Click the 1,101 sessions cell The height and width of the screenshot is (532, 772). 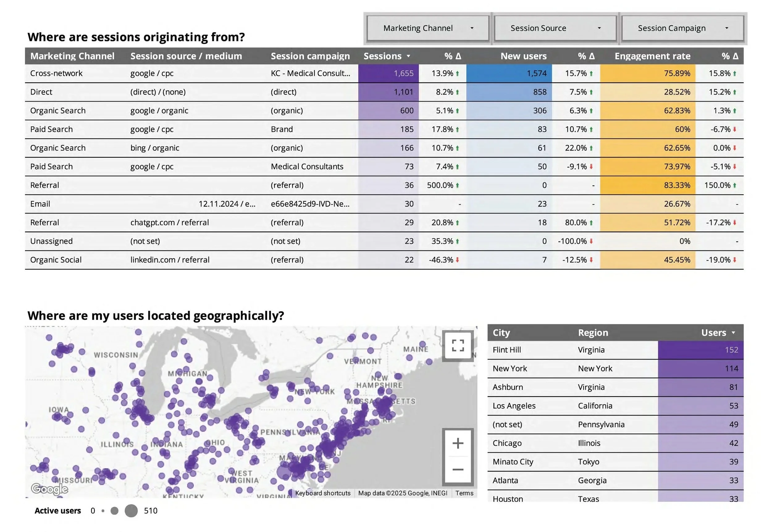click(388, 92)
